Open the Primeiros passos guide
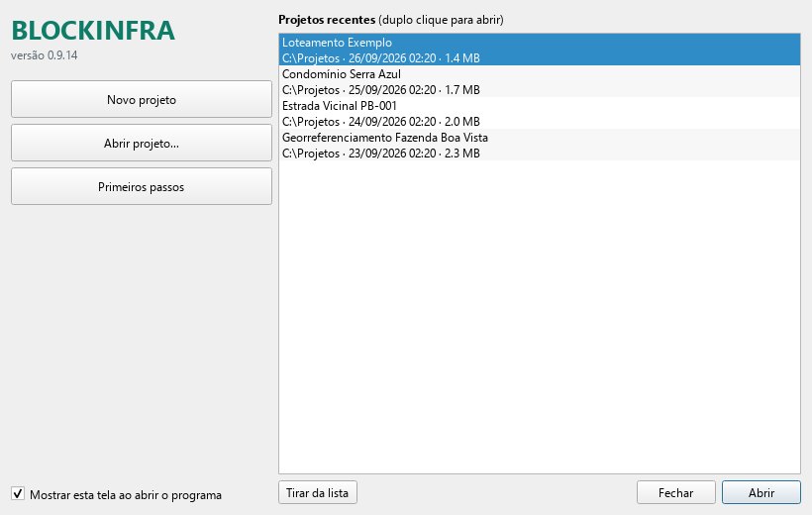The image size is (812, 515). [142, 186]
